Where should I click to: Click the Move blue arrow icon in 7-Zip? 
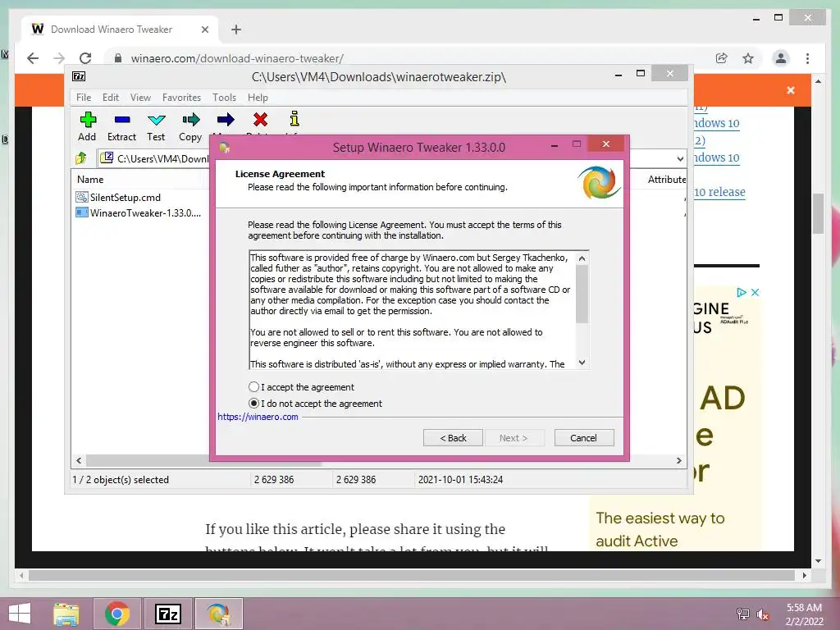coord(226,120)
